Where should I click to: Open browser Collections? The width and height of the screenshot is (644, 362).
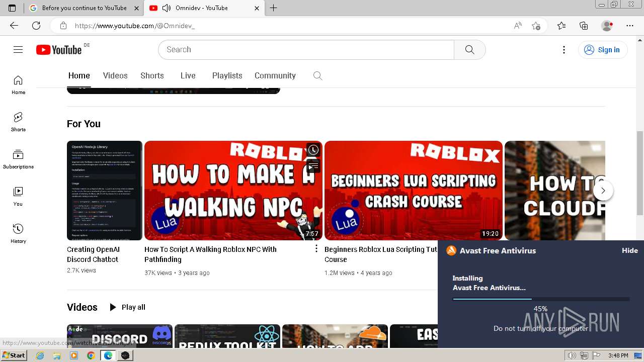(x=584, y=26)
